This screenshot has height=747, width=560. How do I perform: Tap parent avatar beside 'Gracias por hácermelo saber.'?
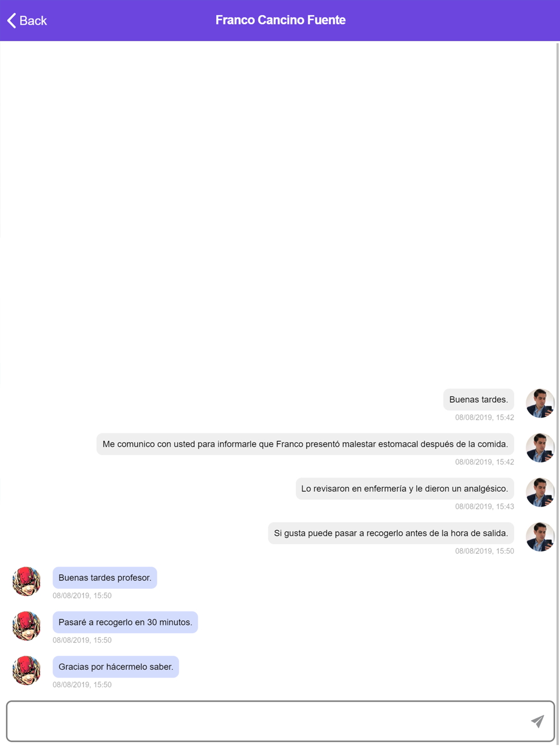[26, 670]
